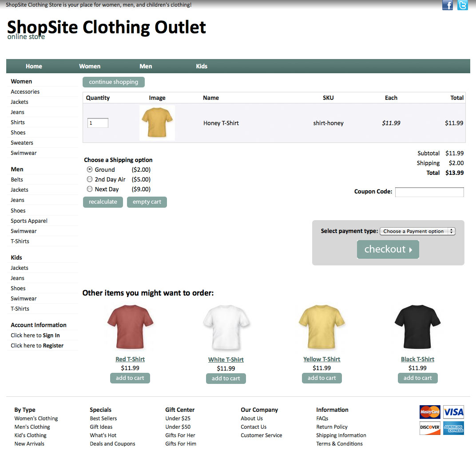Image resolution: width=476 pixels, height=466 pixels.
Task: Choose Next Day shipping option
Action: (x=90, y=189)
